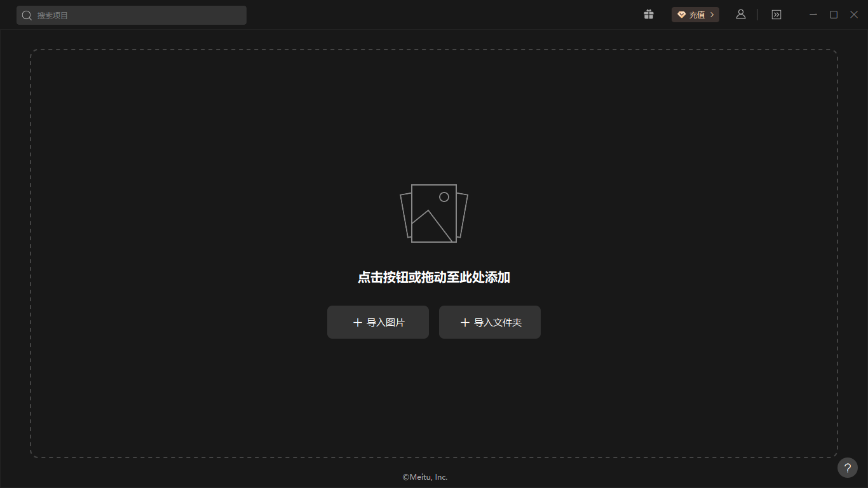868x488 pixels.
Task: Click the double-arrow panel expander icon
Action: coord(776,14)
